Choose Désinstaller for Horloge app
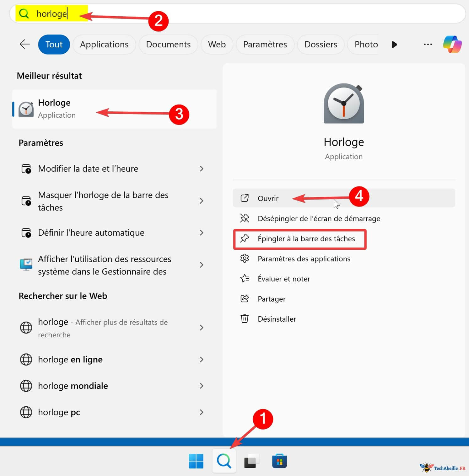The image size is (469, 476). [344, 319]
